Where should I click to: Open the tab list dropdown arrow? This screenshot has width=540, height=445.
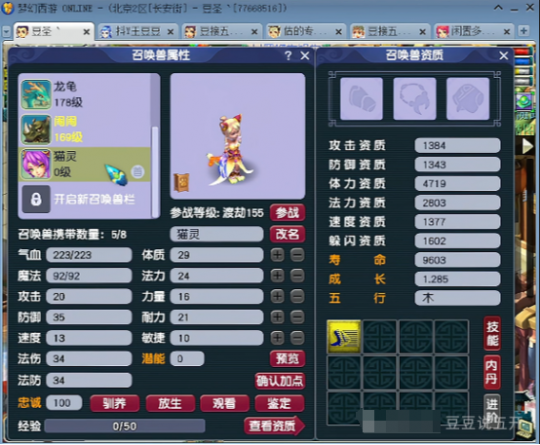pos(6,32)
